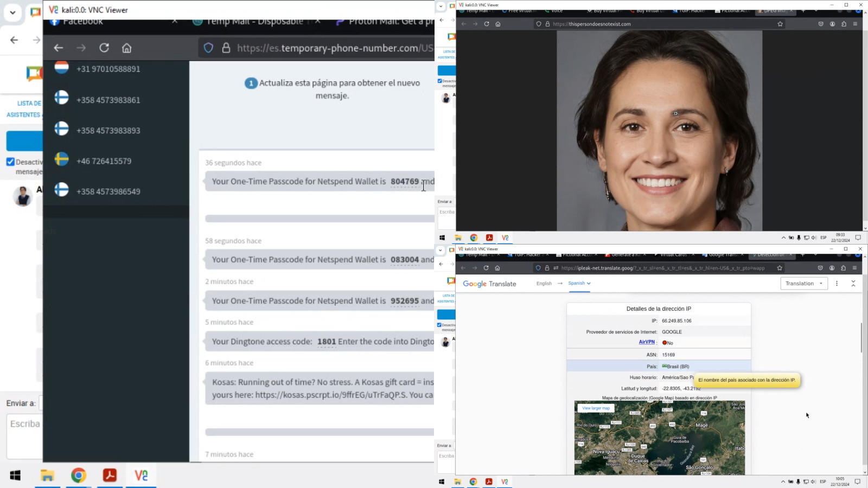Switch to Proton Mail tab in left window

pos(385,22)
